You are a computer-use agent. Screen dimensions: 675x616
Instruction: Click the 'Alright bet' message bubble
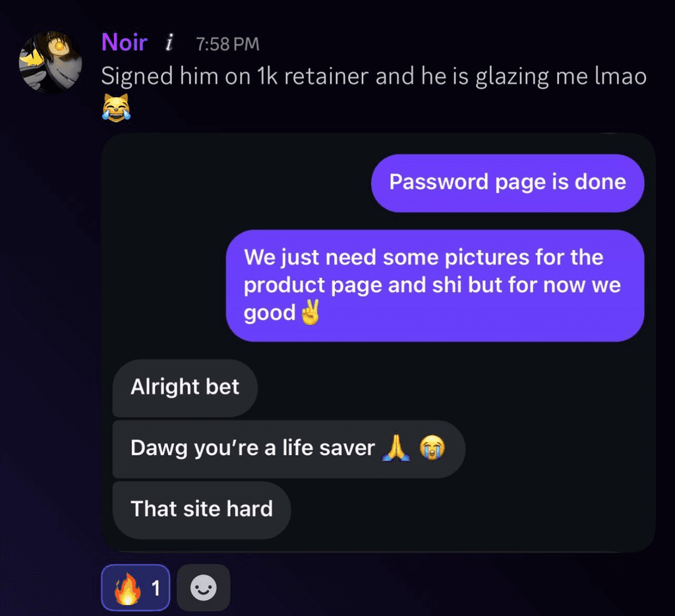click(x=185, y=388)
